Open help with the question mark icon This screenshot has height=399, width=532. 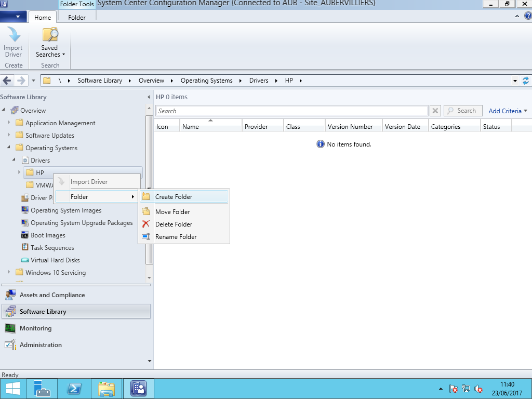coord(528,16)
